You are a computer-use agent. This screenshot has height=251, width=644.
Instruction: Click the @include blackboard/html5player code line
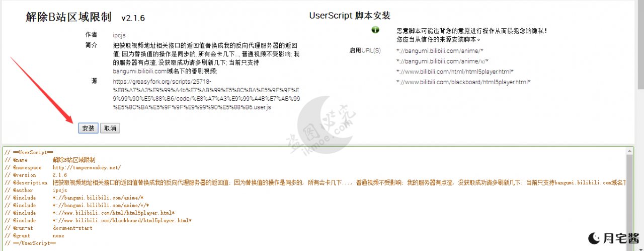click(x=98, y=220)
